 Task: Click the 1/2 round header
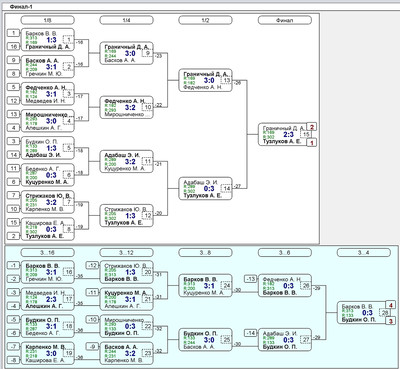(205, 20)
